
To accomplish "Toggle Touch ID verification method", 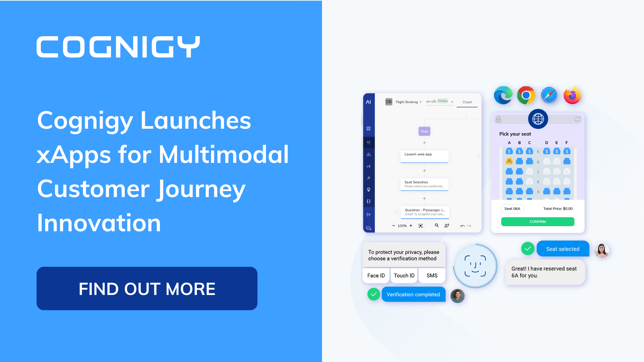I will tap(404, 276).
